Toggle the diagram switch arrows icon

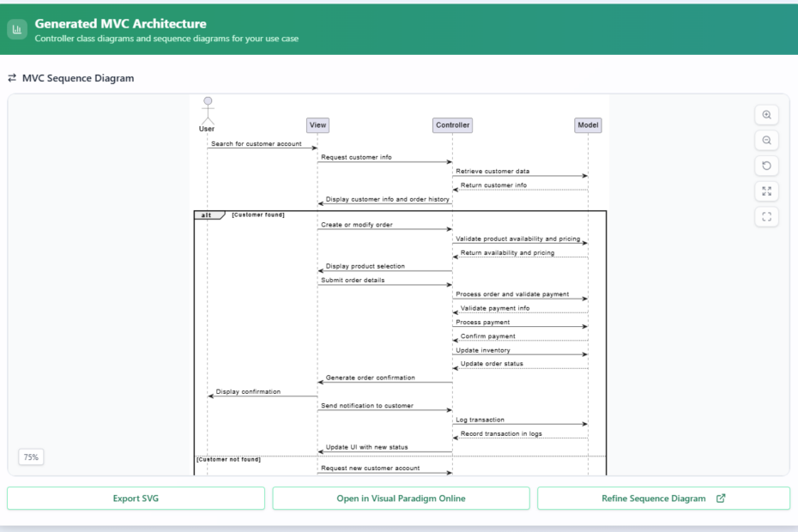click(11, 77)
